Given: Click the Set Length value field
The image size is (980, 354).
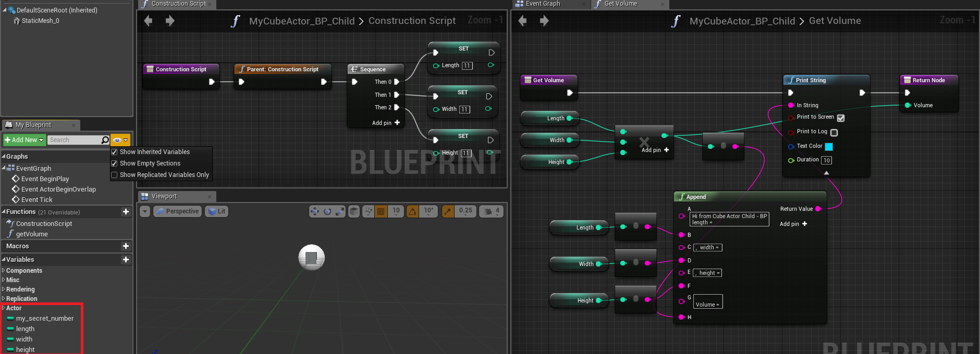Looking at the screenshot, I should click(467, 66).
